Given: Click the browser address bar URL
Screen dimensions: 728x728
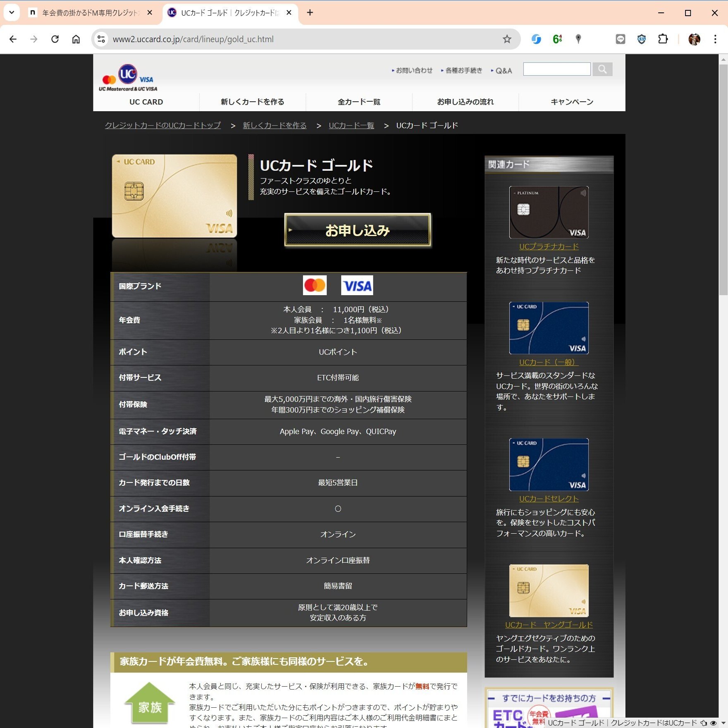Looking at the screenshot, I should [x=193, y=39].
